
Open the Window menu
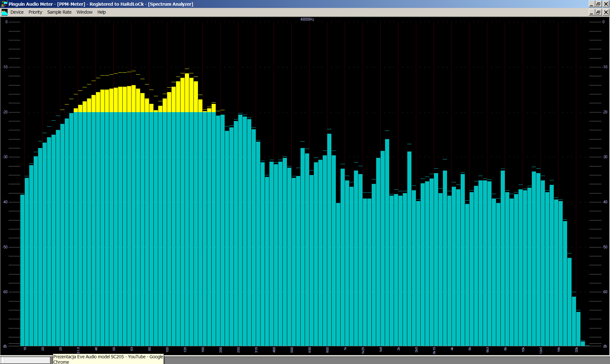[84, 12]
